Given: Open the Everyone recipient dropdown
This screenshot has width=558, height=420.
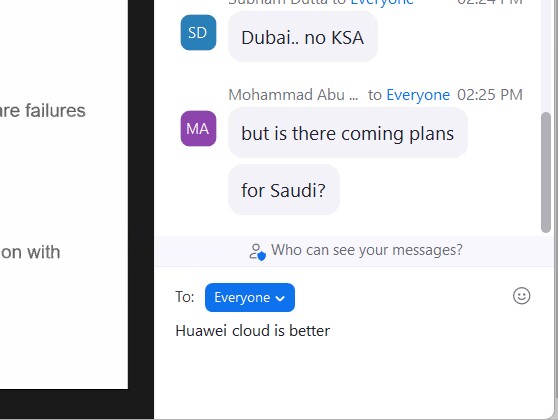Looking at the screenshot, I should [x=250, y=298].
